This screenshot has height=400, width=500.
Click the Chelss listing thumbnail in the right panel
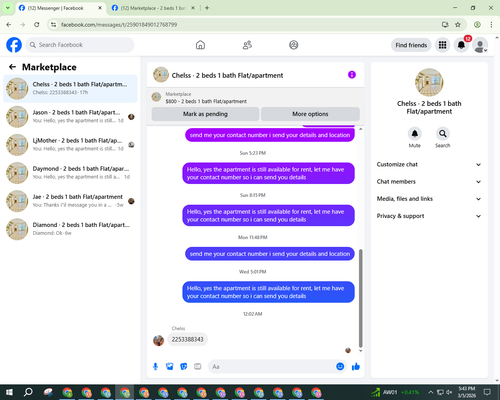[x=429, y=82]
